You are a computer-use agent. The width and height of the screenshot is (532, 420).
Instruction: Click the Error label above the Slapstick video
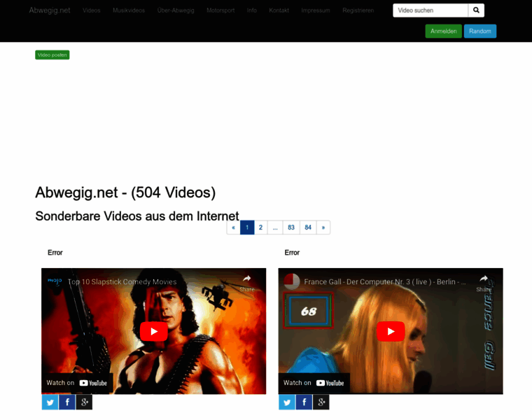tap(55, 253)
